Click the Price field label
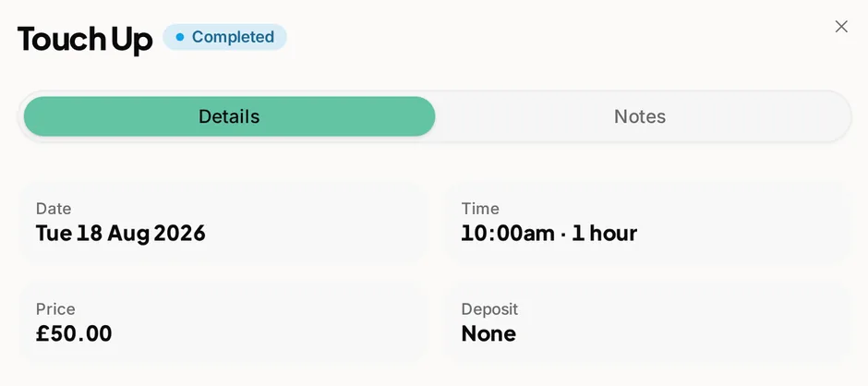Image resolution: width=868 pixels, height=386 pixels. click(x=55, y=308)
